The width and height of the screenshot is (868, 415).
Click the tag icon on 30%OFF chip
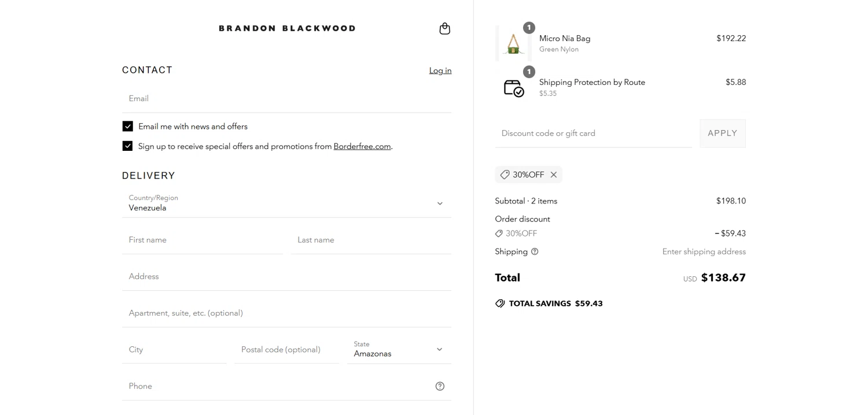505,175
